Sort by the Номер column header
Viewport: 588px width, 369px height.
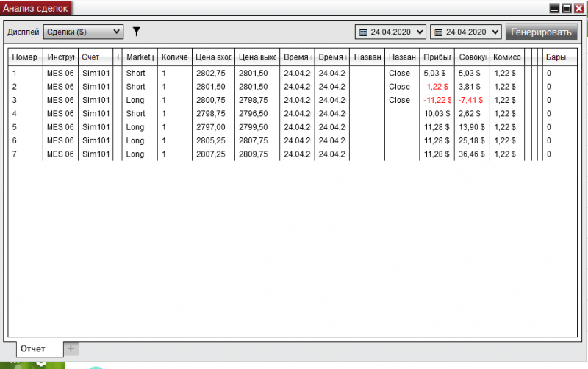coord(26,57)
